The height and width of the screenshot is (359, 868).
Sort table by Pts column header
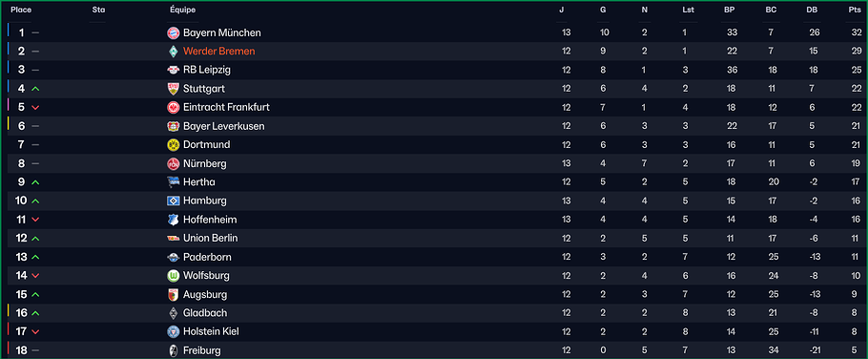point(854,10)
